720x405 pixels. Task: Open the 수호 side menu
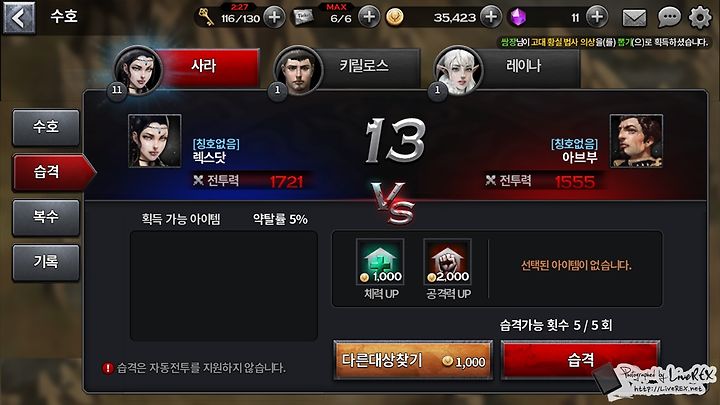tap(45, 127)
